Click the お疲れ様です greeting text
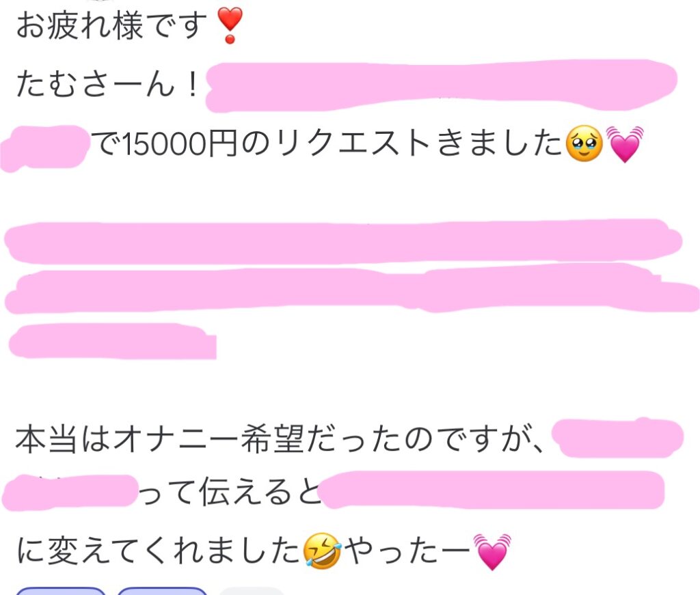This screenshot has height=595, width=700. pos(111,25)
